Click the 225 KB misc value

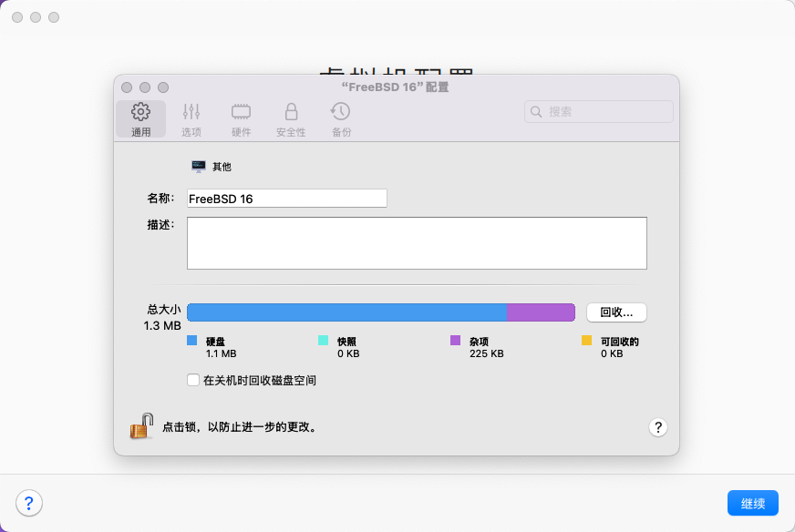pyautogui.click(x=486, y=353)
